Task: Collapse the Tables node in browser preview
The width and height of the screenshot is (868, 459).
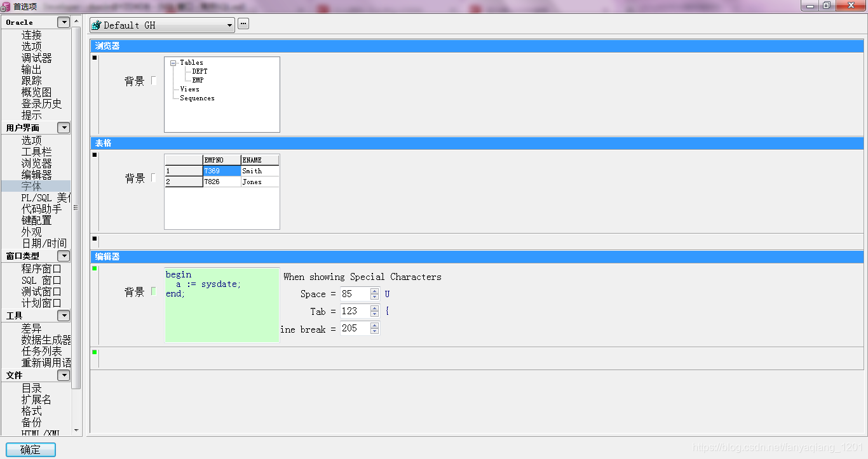Action: click(173, 63)
